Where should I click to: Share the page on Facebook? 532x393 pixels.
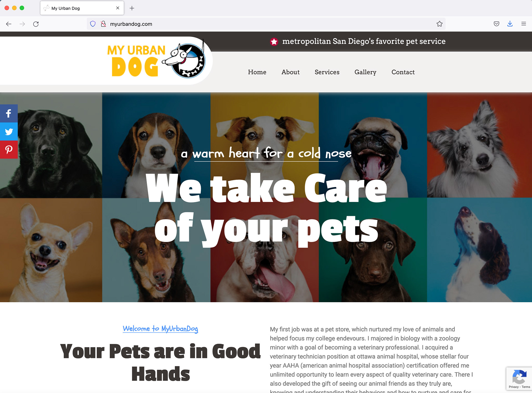[9, 113]
